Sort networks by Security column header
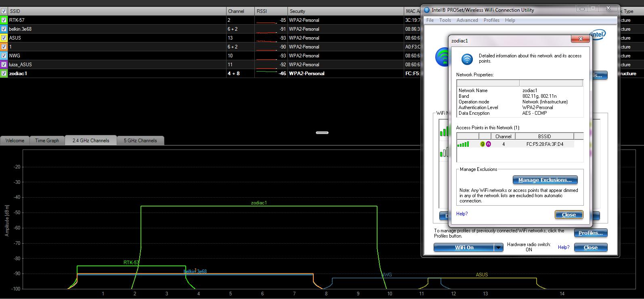This screenshot has height=299, width=644. 346,11
